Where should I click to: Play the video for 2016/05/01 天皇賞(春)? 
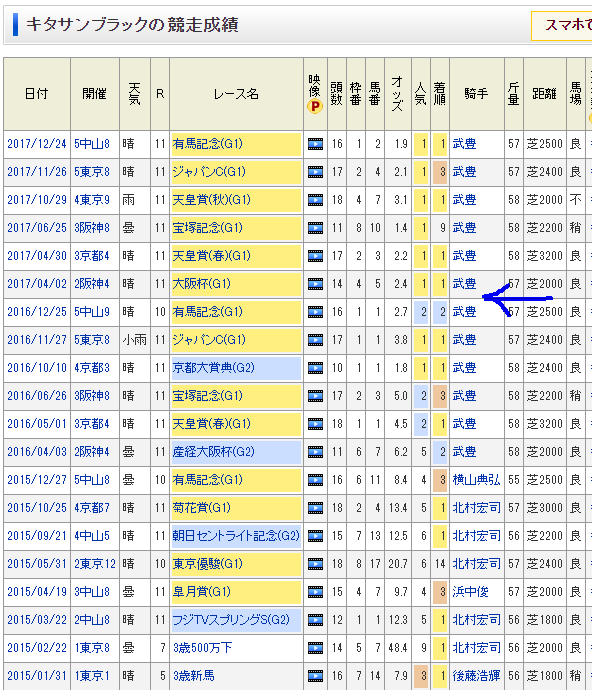pos(315,424)
